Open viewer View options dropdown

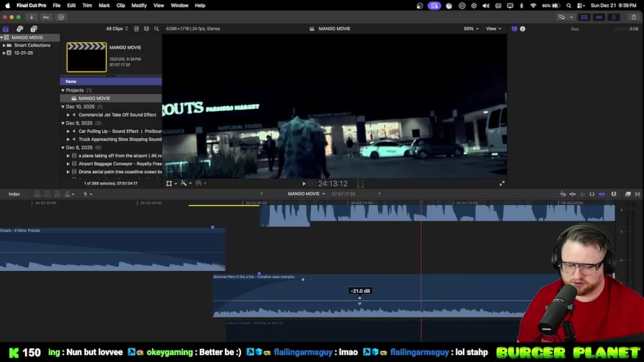[x=494, y=29]
